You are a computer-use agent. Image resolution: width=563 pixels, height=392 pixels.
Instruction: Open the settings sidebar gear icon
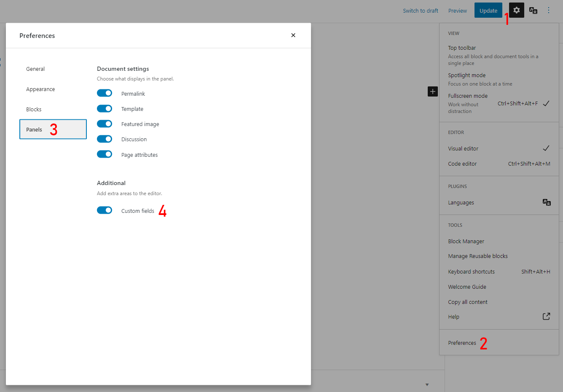pos(516,10)
